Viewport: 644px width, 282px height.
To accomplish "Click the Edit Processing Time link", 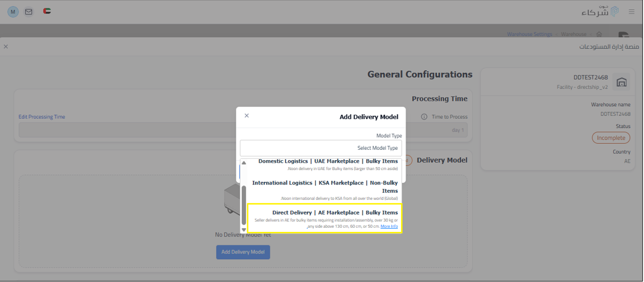I will click(x=42, y=117).
